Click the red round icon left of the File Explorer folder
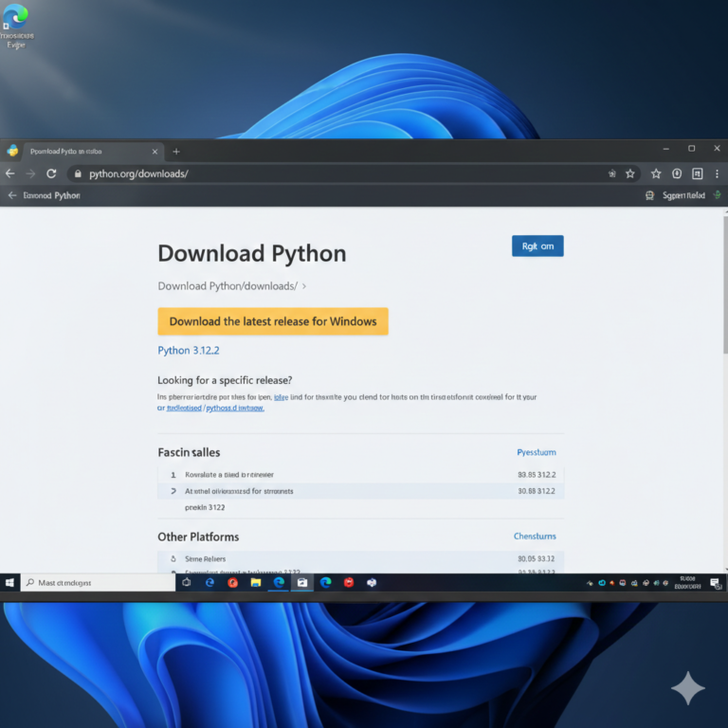Image resolution: width=728 pixels, height=728 pixels. point(232,582)
